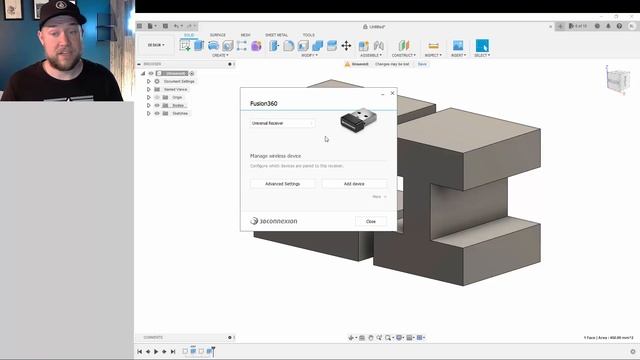This screenshot has height=360, width=640.
Task: Expand the Named Views tree node
Action: (149, 89)
